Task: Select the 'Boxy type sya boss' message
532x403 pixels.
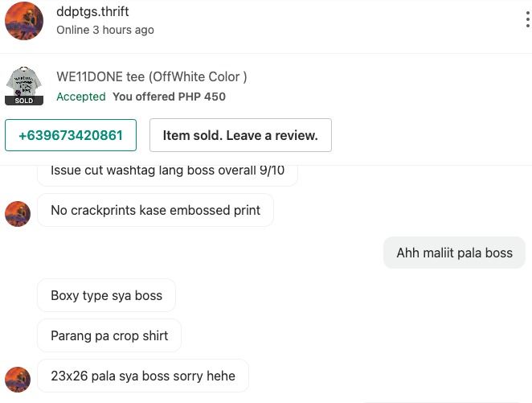Action: (106, 295)
